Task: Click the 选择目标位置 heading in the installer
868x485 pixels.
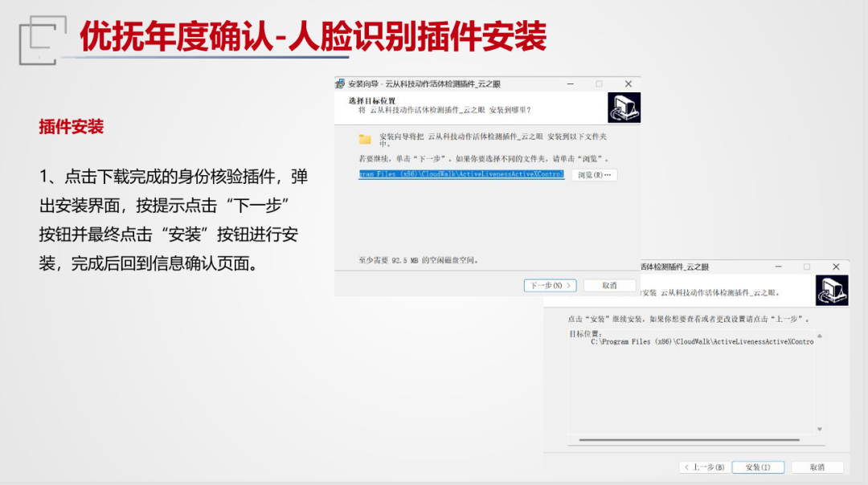Action: 372,100
